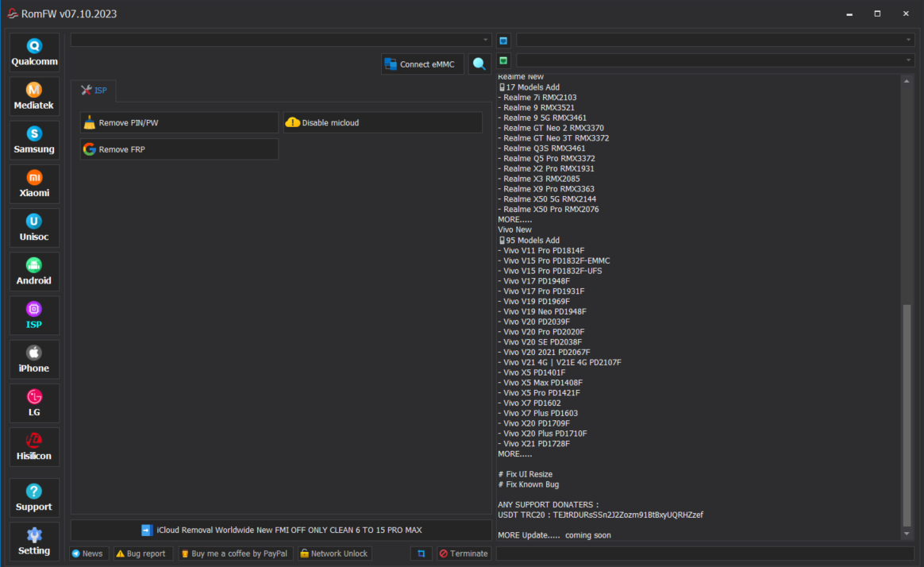Click '# Fix UI Resize' line
924x567 pixels.
coord(525,474)
